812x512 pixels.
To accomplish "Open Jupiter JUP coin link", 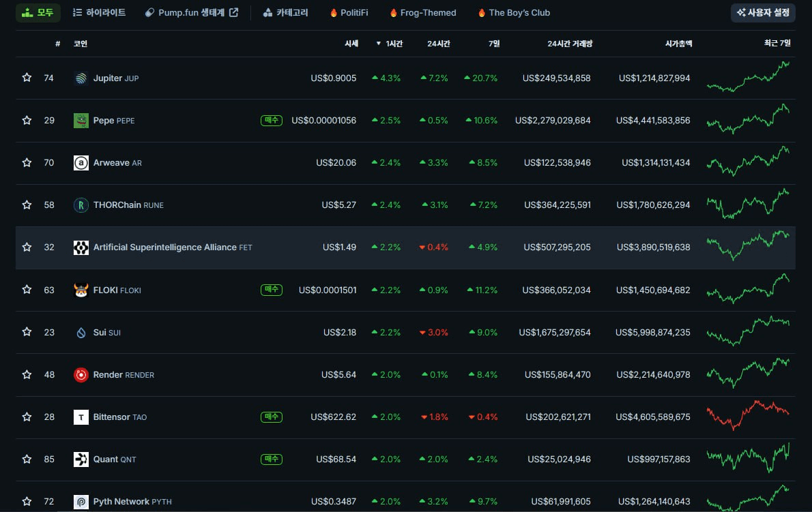I will (116, 78).
